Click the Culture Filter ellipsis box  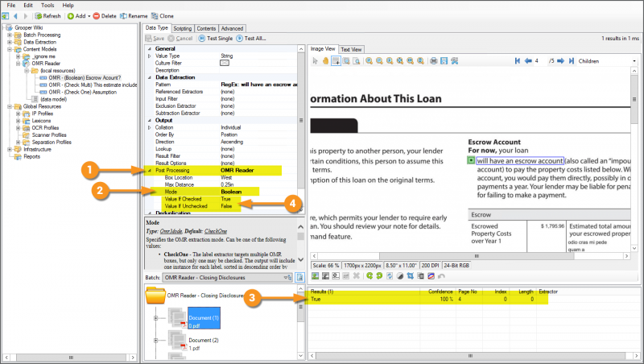tap(225, 63)
